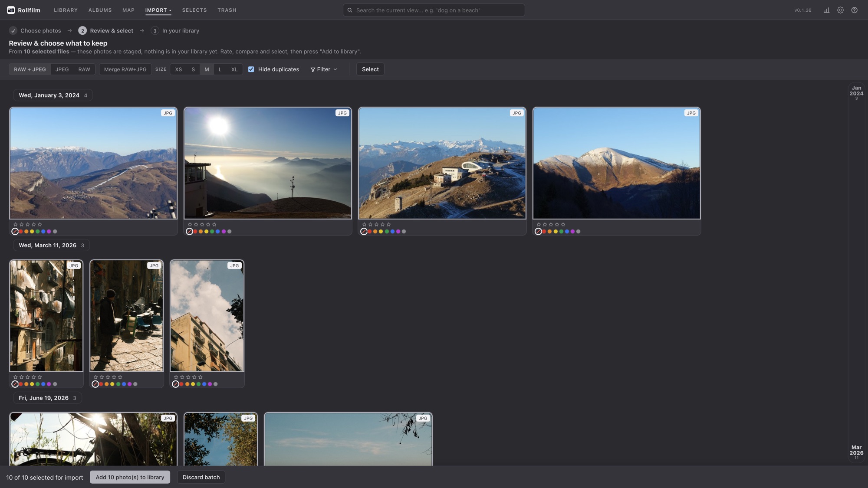The height and width of the screenshot is (488, 868).
Task: Give one star to the hilltop buildings photo
Action: point(365,224)
